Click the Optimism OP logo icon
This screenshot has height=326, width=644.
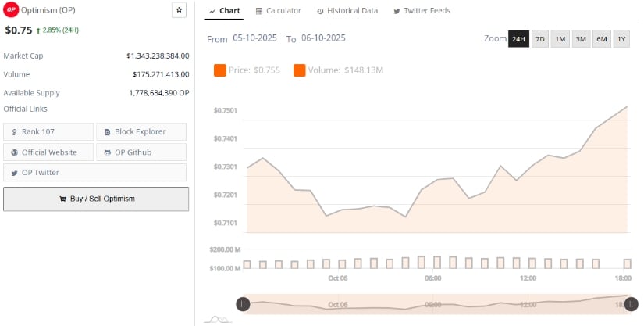coord(10,10)
